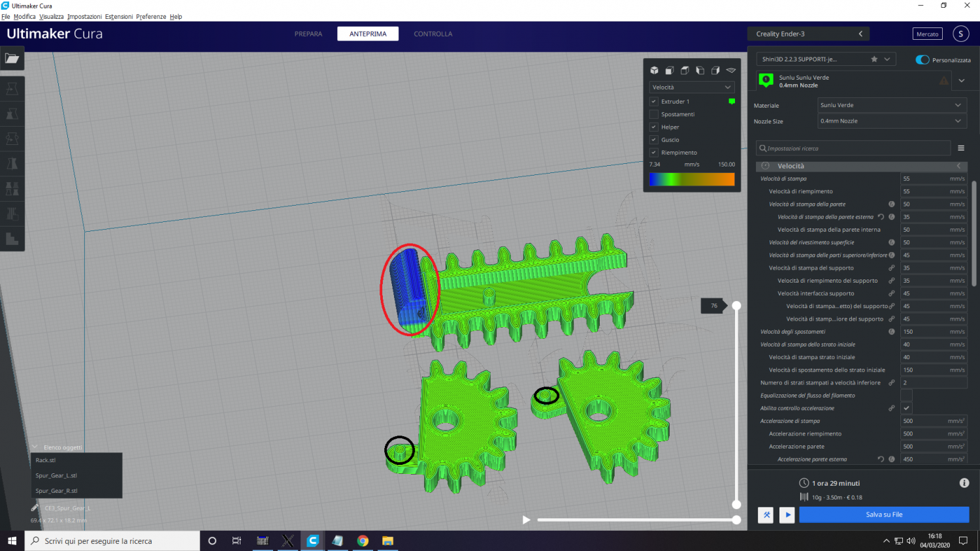The height and width of the screenshot is (551, 980).
Task: Play the layer simulation
Action: click(527, 520)
